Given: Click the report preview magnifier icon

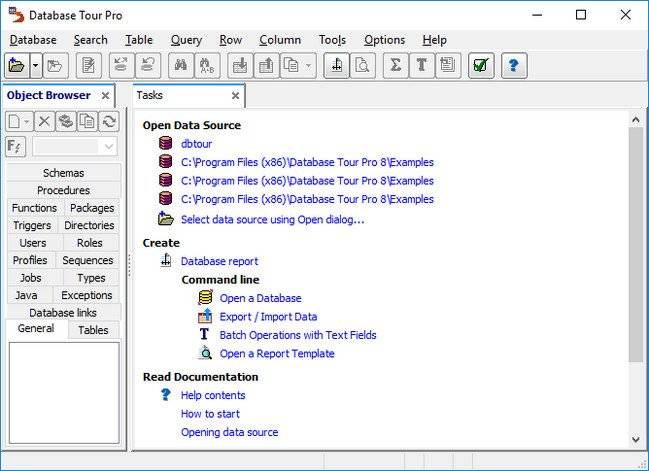Looking at the screenshot, I should (x=362, y=66).
